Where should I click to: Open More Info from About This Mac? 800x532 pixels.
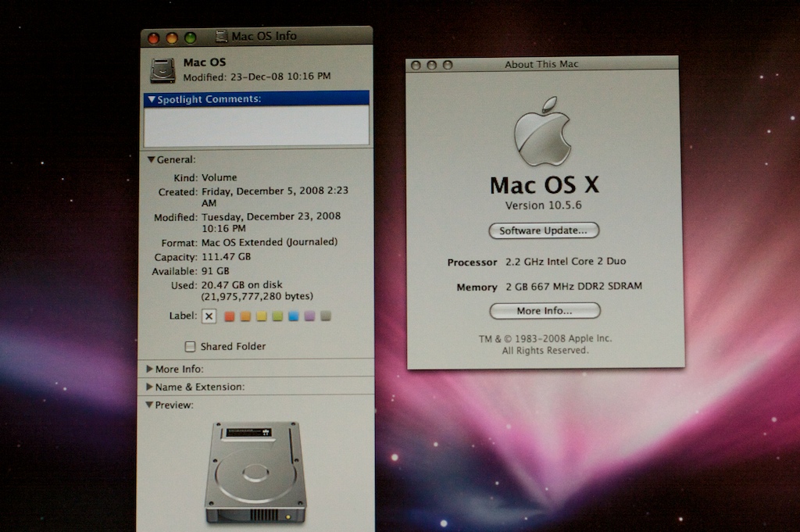pos(545,311)
